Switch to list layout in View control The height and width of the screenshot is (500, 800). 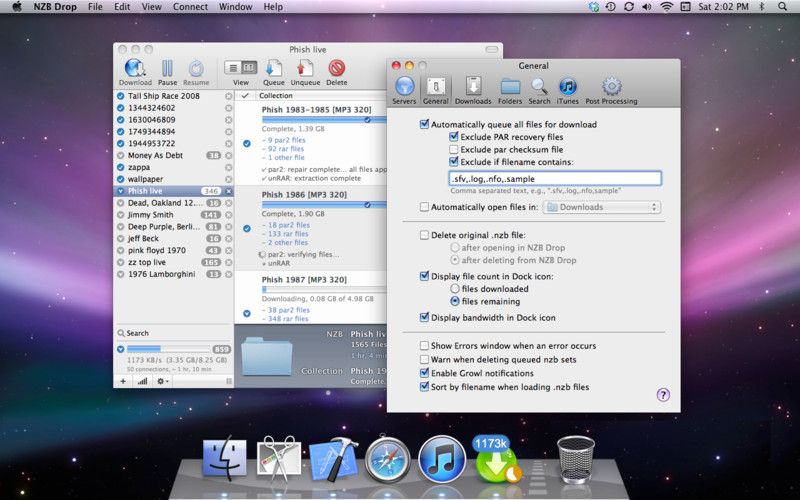[233, 67]
